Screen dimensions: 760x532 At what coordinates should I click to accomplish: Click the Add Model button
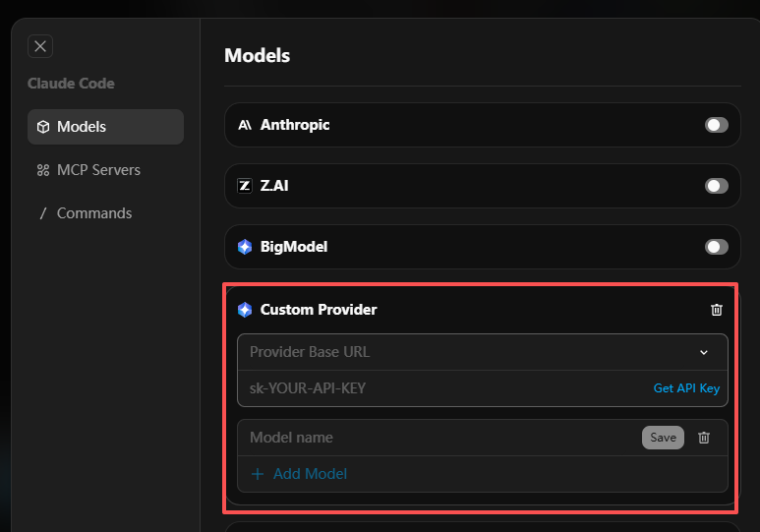300,474
